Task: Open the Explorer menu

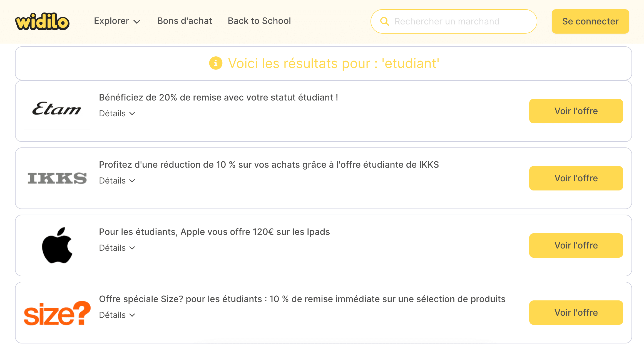Action: [x=111, y=21]
